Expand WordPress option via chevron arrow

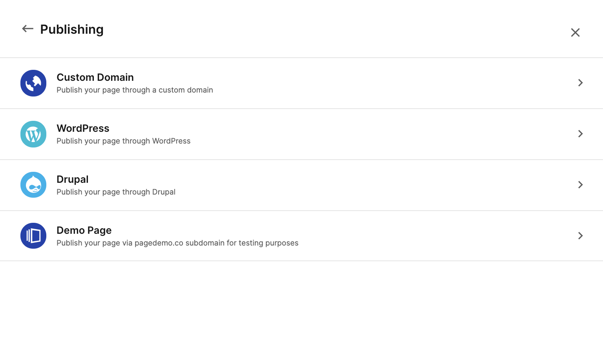pos(580,134)
